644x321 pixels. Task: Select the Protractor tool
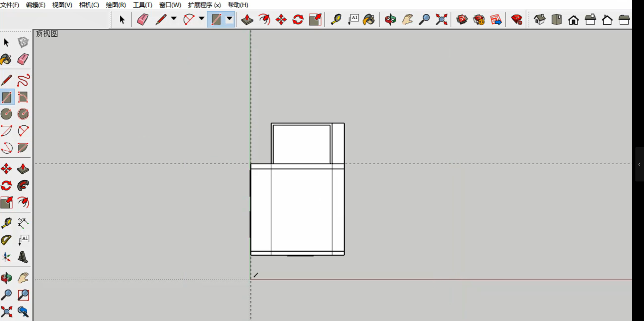[7, 240]
